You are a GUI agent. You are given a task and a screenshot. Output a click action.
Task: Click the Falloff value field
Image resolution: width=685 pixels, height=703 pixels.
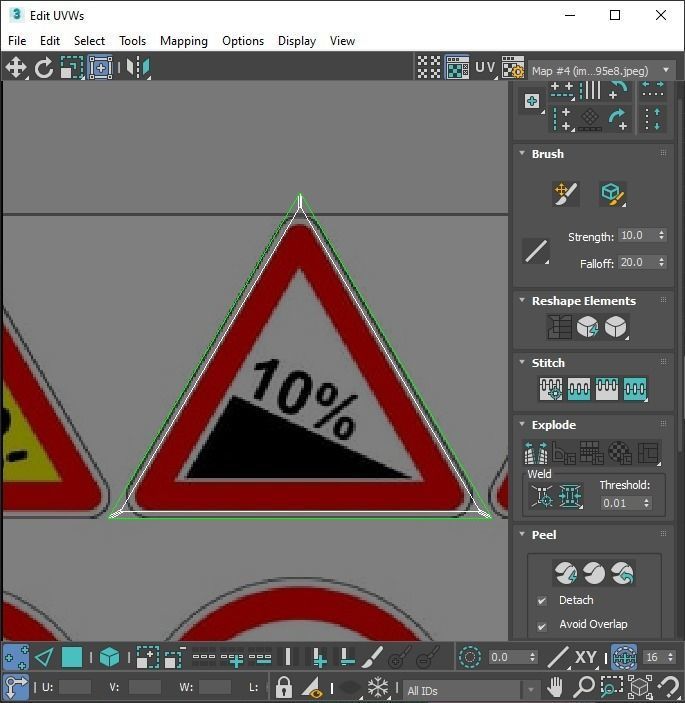[x=637, y=262]
